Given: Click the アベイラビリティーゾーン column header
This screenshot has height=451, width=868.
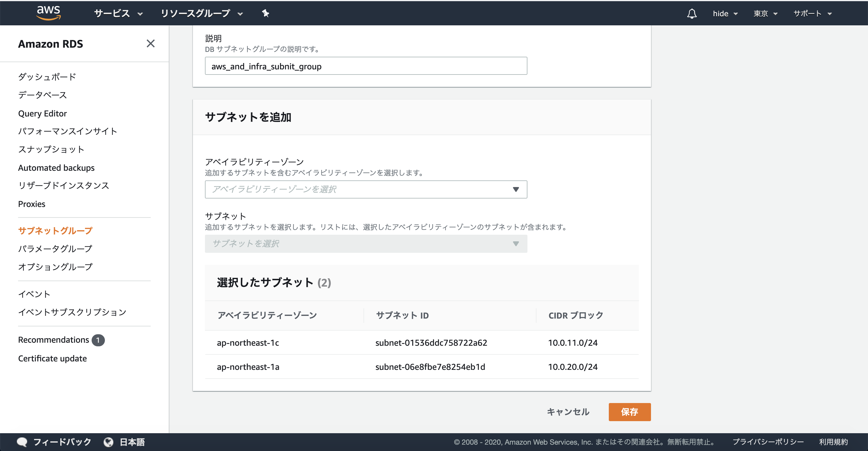Looking at the screenshot, I should [x=267, y=315].
